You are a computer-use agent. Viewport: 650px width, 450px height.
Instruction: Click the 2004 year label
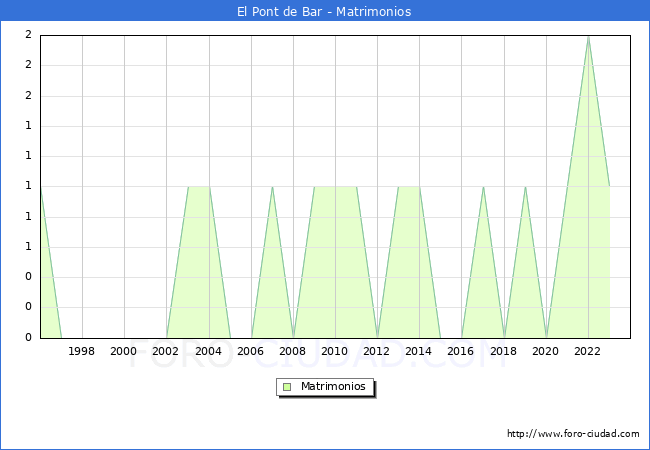point(209,351)
